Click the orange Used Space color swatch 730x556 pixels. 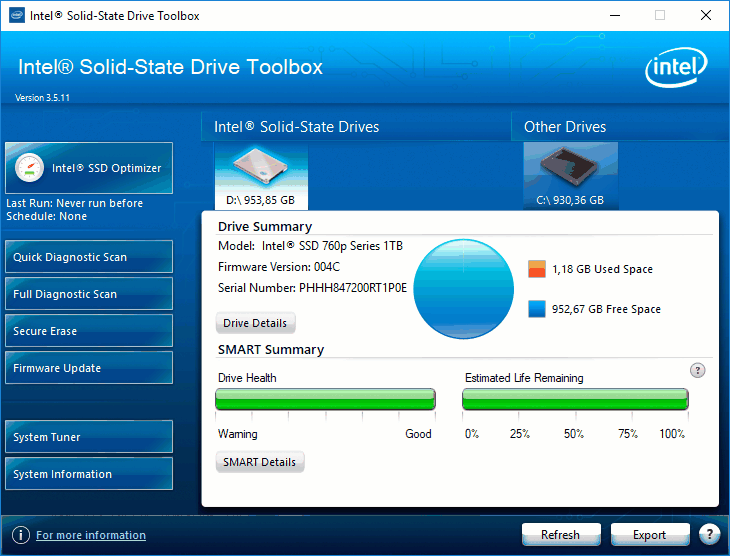pos(537,269)
